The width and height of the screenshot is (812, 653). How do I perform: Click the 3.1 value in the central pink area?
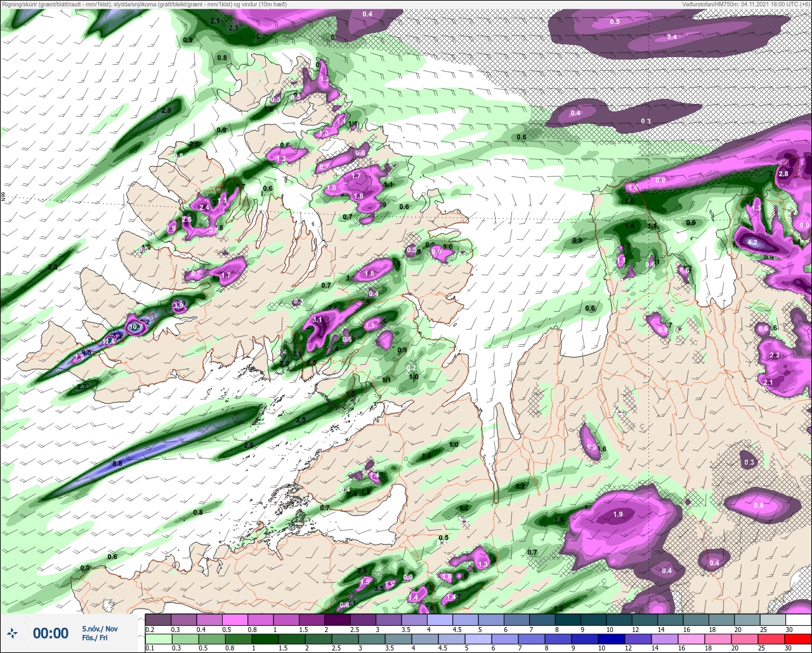click(318, 320)
